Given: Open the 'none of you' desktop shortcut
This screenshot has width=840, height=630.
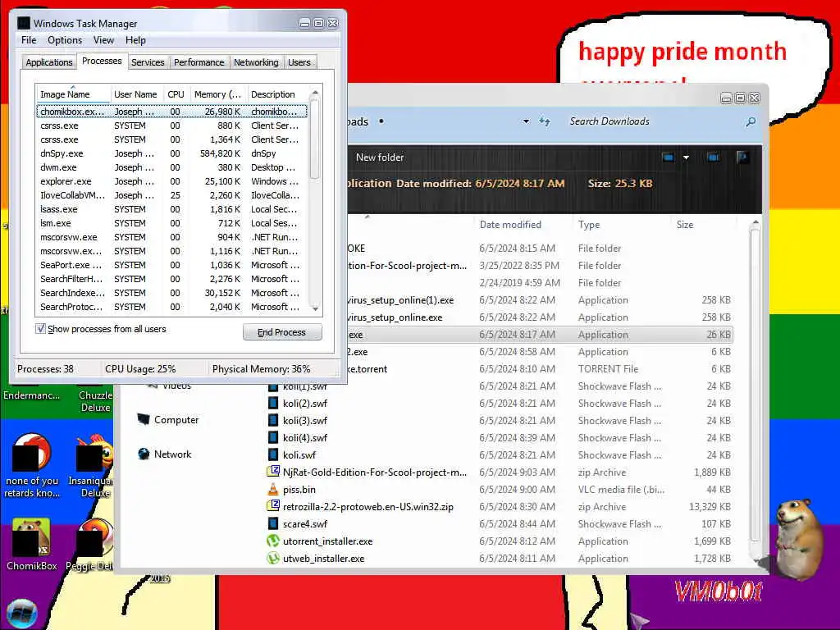Looking at the screenshot, I should 32,466.
